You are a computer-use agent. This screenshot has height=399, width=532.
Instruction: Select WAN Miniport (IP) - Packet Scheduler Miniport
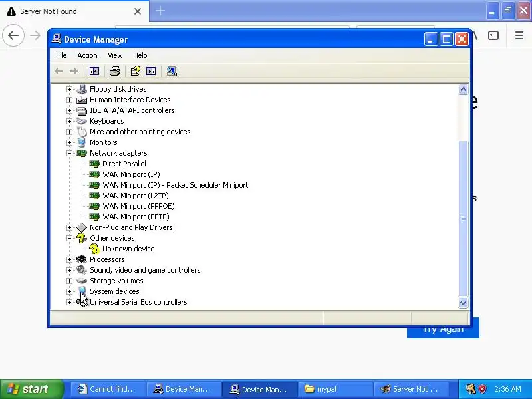click(x=176, y=185)
